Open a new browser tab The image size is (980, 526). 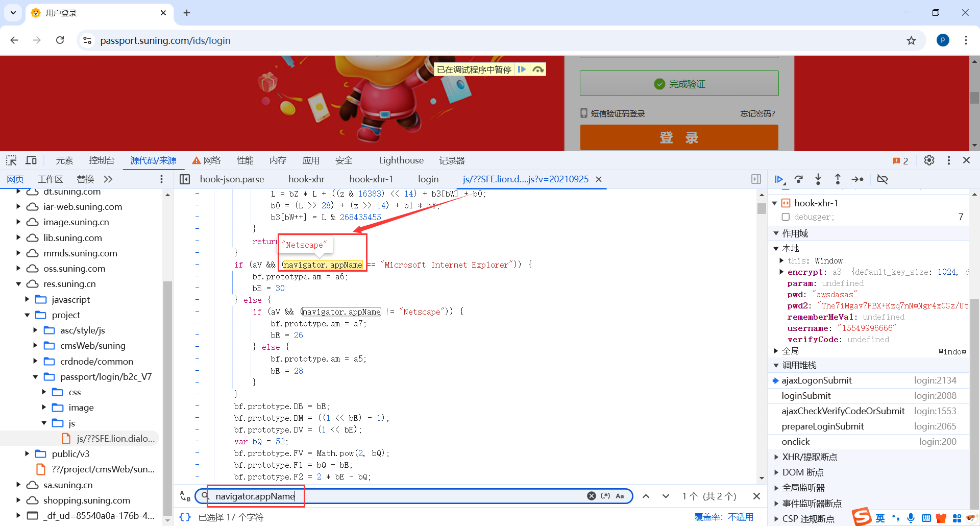187,13
